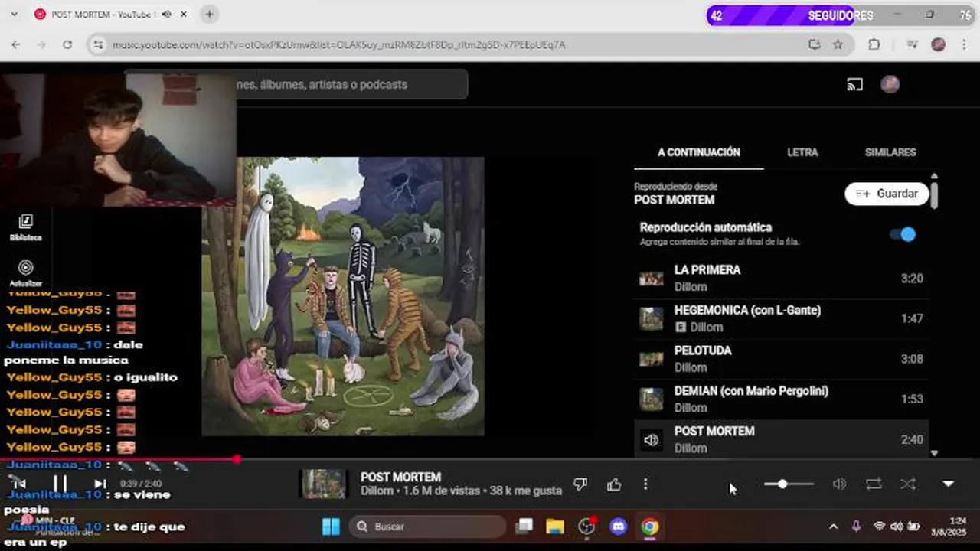Open the Chrome profile avatar
The image size is (980, 551).
coord(938,45)
